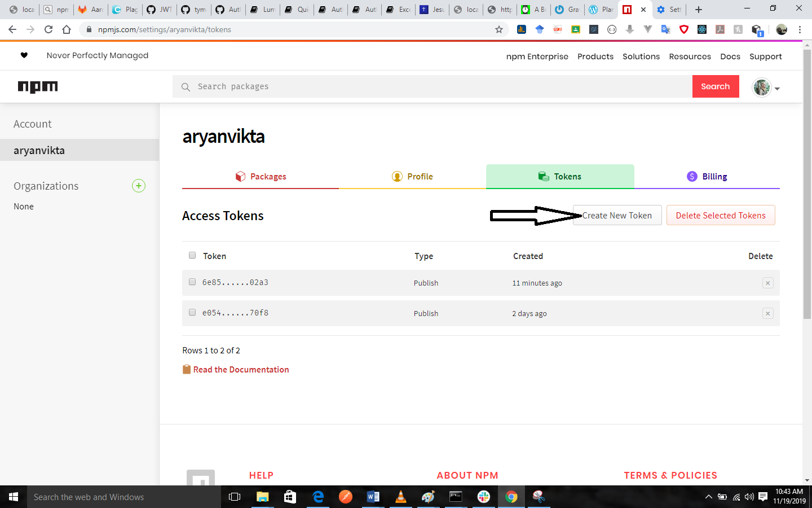Open the Products menu
This screenshot has width=812, height=508.
click(595, 56)
